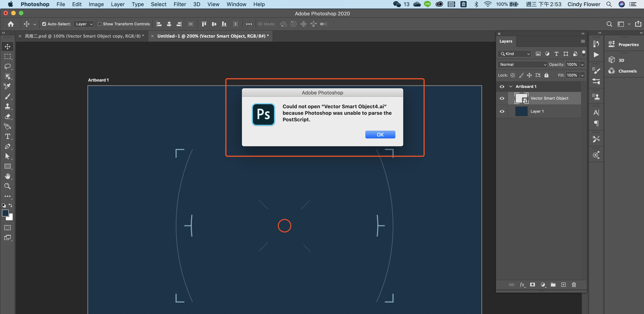Image resolution: width=644 pixels, height=314 pixels.
Task: Hide Layer 1 visibility
Action: click(502, 111)
